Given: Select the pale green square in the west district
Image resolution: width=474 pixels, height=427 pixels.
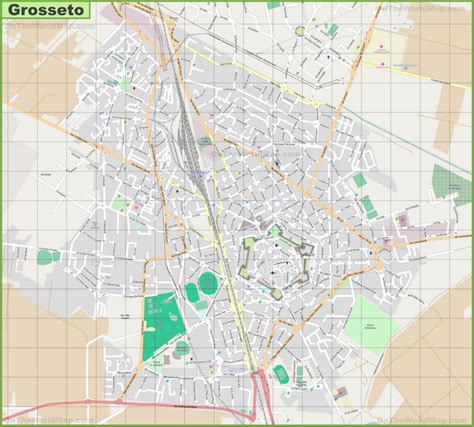Looking at the screenshot, I should click(x=121, y=203).
